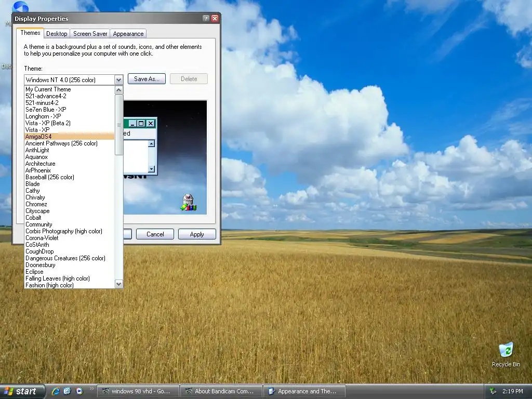Click the trash can icon in theme preview
Image resolution: width=532 pixels, height=399 pixels.
188,202
